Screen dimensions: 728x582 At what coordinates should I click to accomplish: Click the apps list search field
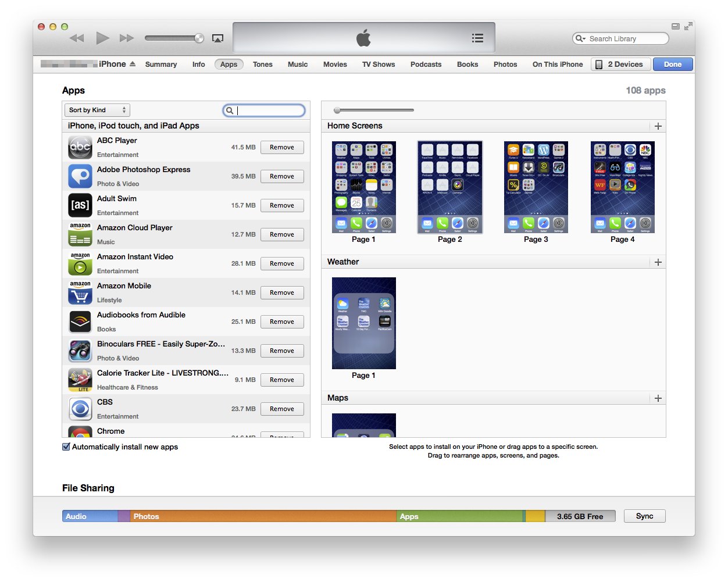click(x=264, y=110)
